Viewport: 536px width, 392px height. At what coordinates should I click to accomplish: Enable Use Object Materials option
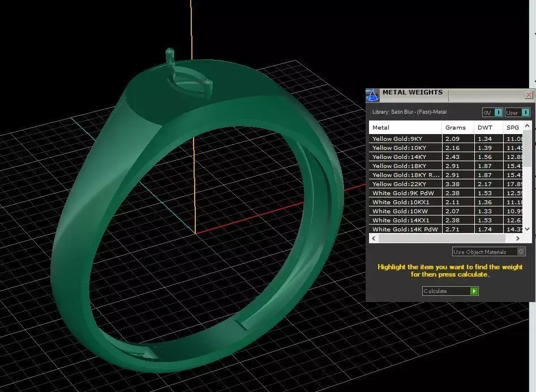point(489,252)
